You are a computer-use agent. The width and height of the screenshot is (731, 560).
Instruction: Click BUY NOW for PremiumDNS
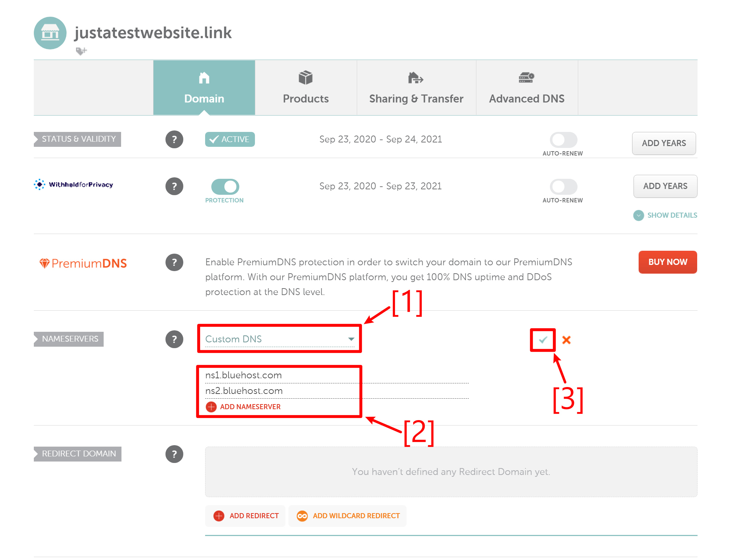point(667,262)
